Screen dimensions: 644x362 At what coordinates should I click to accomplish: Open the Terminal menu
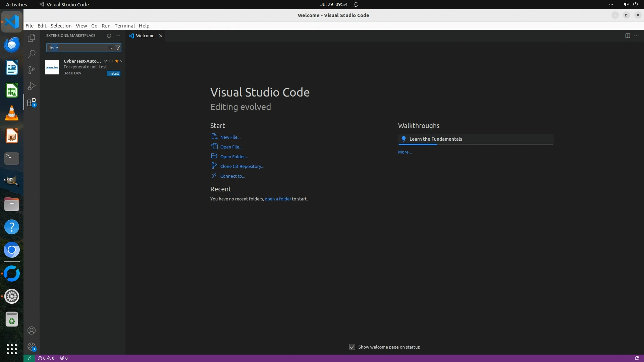[124, 26]
